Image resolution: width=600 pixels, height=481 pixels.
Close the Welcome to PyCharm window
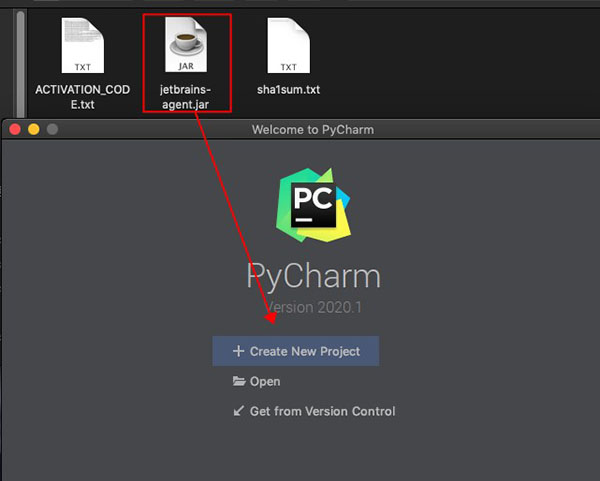click(15, 129)
